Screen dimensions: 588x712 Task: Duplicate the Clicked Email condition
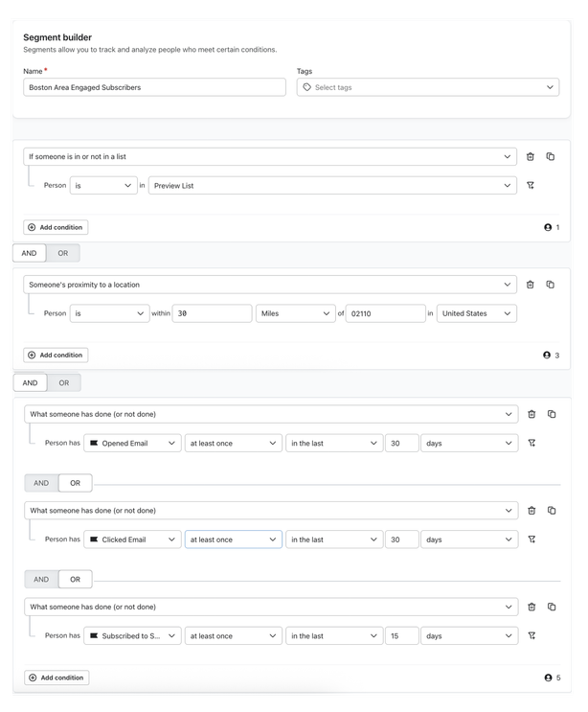tap(552, 511)
